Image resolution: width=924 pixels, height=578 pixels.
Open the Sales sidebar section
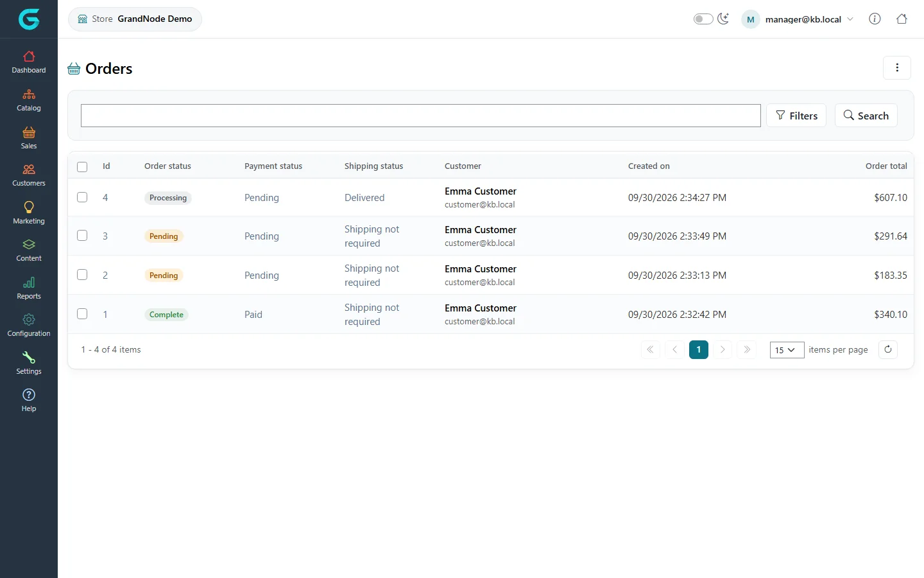click(29, 138)
